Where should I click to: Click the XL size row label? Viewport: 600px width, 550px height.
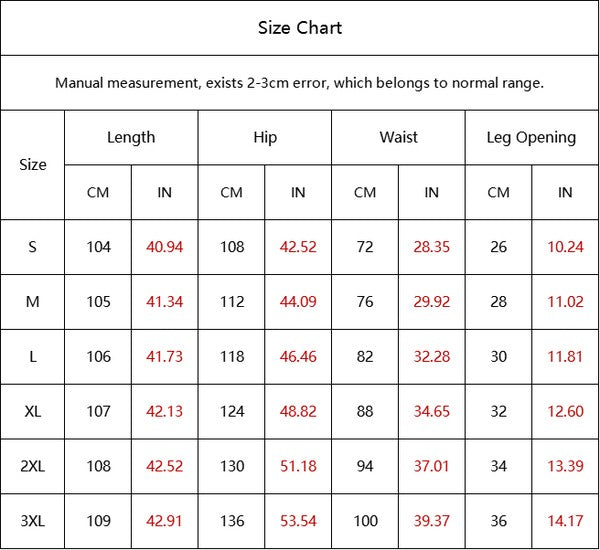33,411
